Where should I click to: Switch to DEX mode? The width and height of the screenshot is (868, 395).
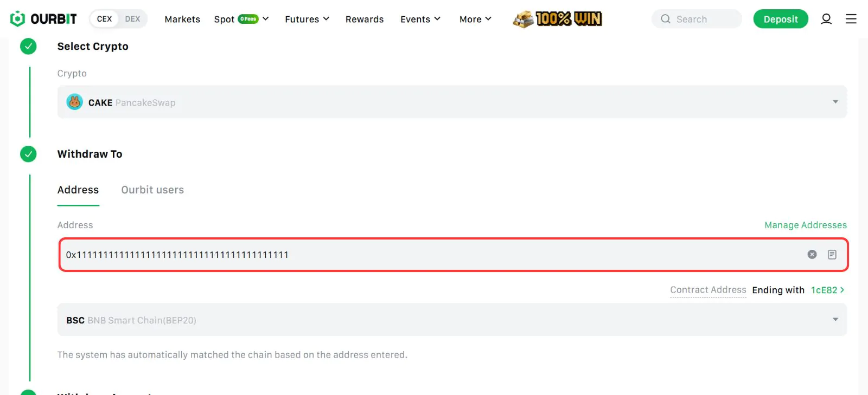click(132, 19)
